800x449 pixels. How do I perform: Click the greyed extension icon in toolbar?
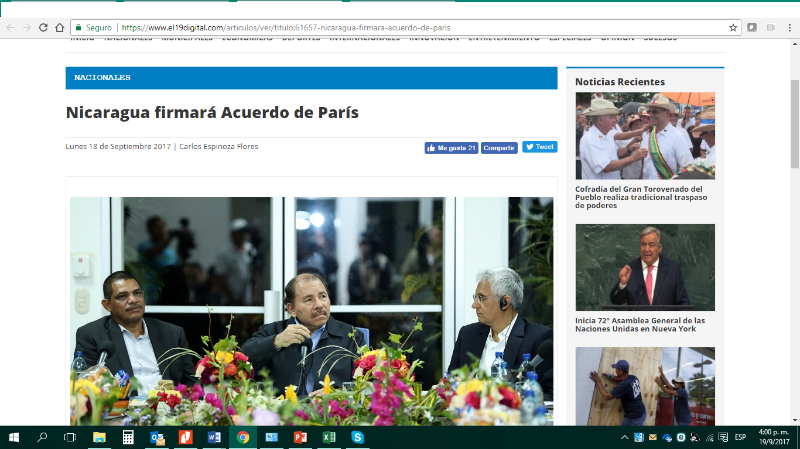coord(770,28)
